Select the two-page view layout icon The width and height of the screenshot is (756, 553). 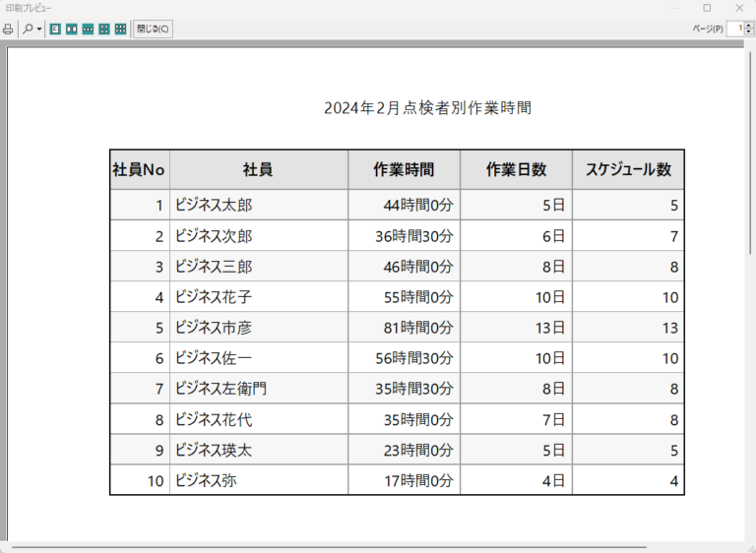[x=71, y=30]
